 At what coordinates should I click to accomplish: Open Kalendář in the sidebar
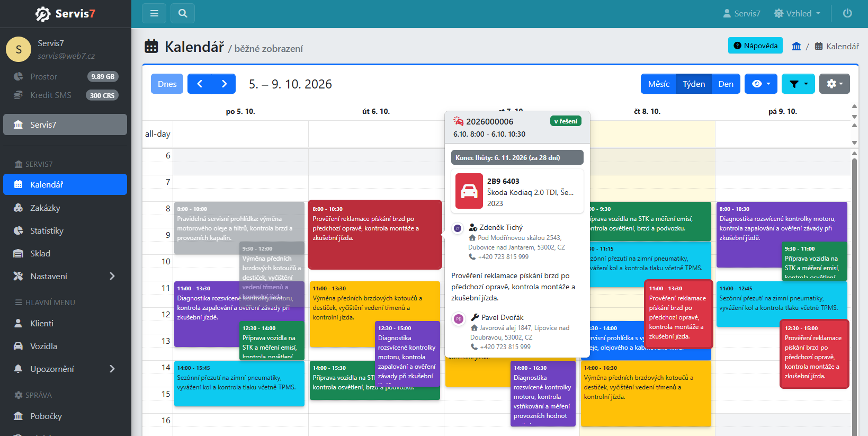[65, 184]
